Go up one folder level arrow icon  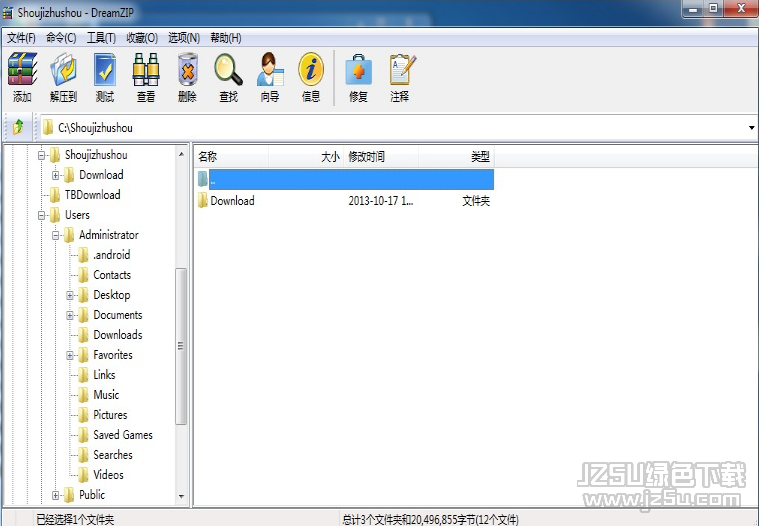18,127
